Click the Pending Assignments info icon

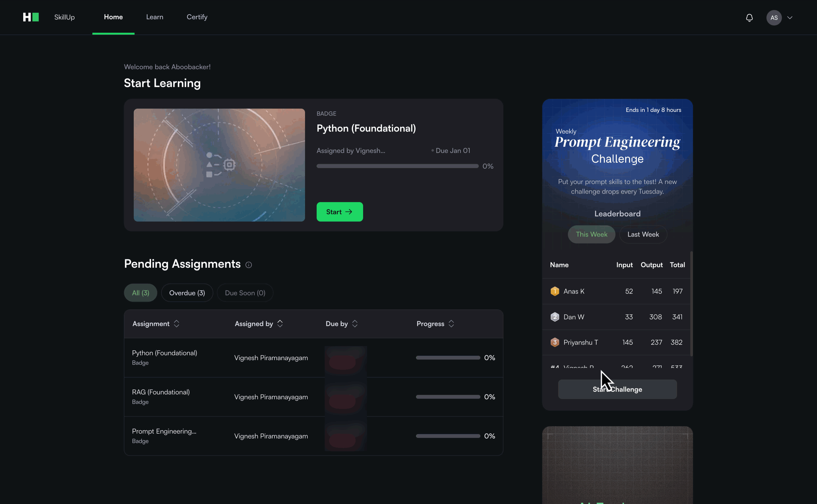tap(249, 265)
